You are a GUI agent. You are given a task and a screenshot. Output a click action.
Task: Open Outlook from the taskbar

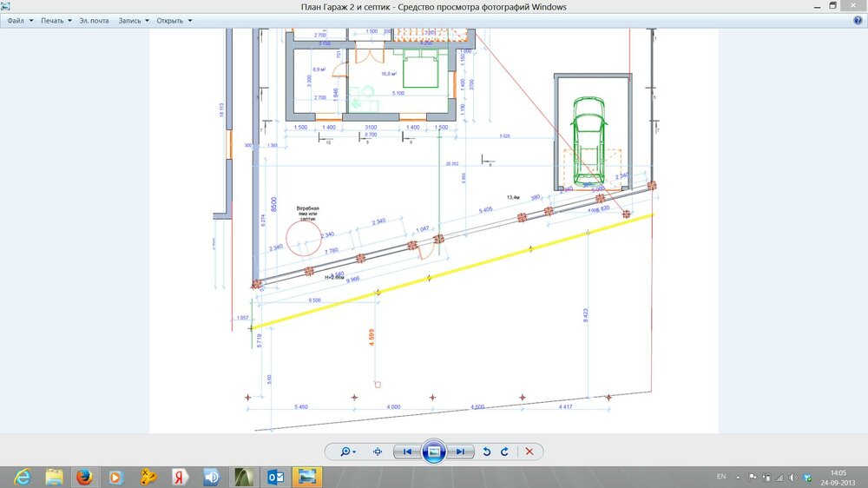click(x=276, y=477)
